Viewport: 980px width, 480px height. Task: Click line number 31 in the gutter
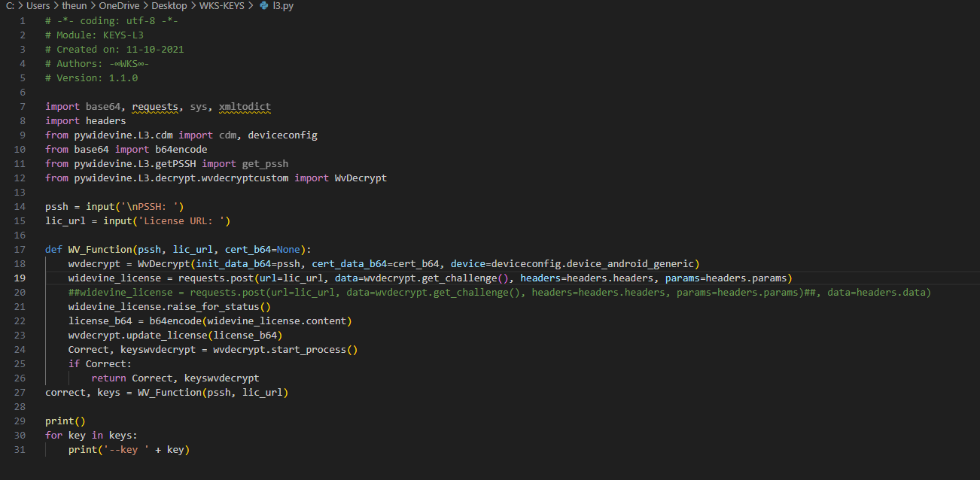click(20, 450)
